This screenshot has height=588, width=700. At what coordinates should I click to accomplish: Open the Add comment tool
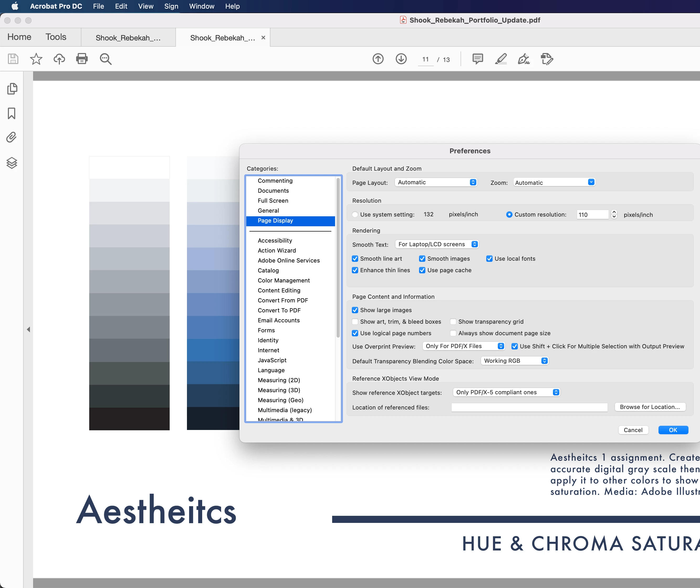tap(477, 59)
